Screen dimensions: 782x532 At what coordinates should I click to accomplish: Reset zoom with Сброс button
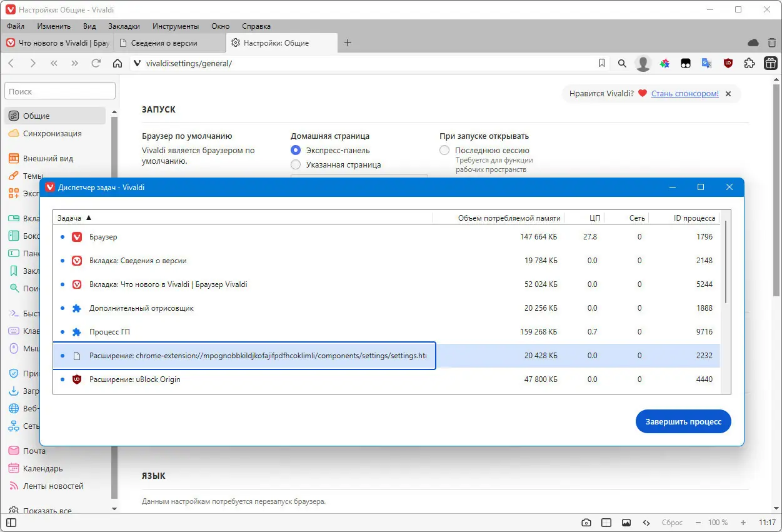click(672, 523)
